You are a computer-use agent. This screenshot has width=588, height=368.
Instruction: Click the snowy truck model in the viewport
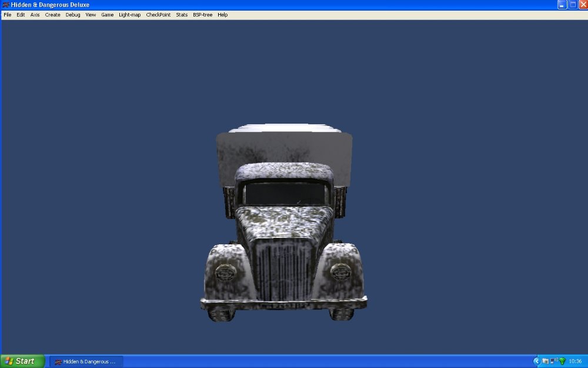tap(284, 223)
